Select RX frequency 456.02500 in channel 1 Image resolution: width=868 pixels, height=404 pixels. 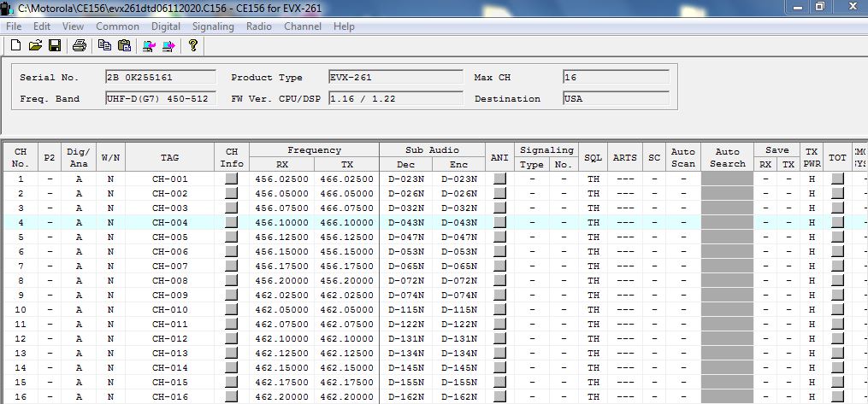click(281, 179)
